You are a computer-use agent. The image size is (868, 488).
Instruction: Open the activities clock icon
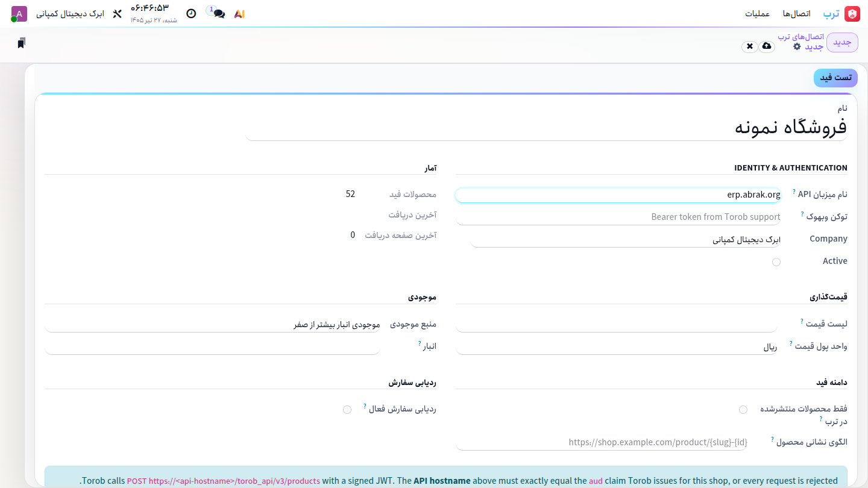point(191,13)
